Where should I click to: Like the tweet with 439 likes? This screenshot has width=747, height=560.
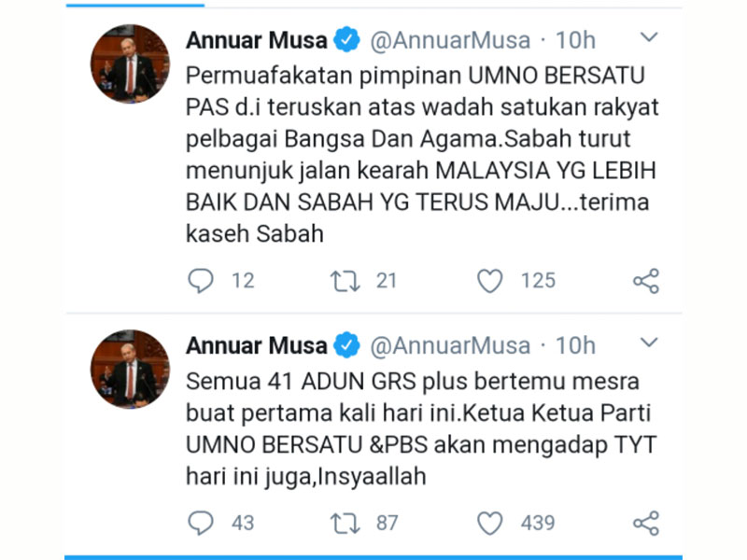tap(489, 523)
